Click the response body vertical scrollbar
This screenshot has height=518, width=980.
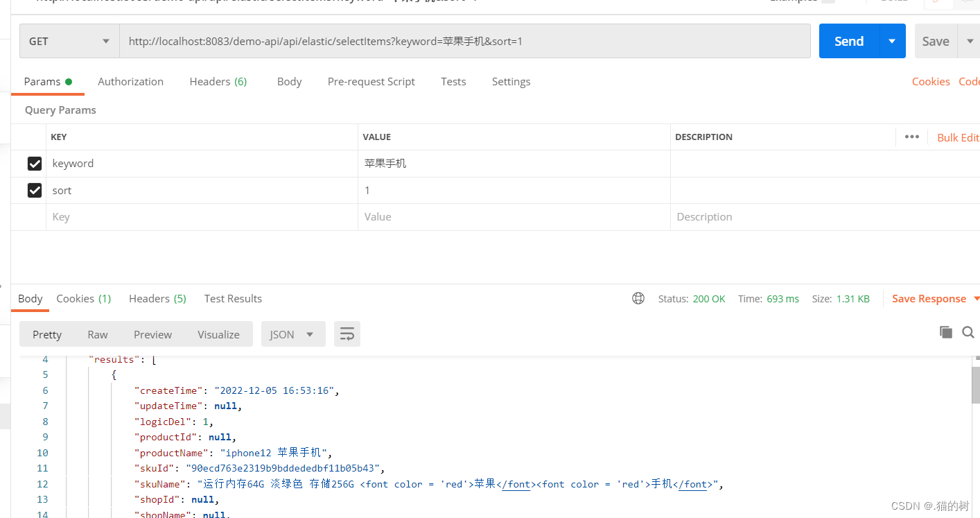[x=975, y=385]
